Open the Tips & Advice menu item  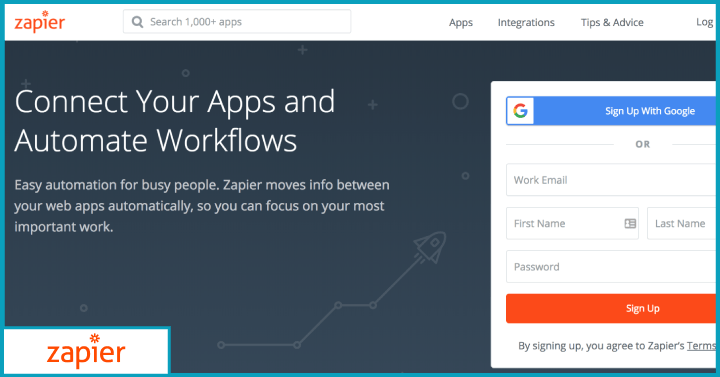612,23
